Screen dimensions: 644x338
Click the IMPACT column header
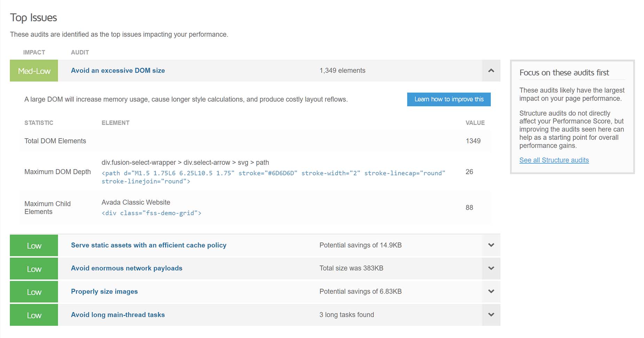point(34,52)
